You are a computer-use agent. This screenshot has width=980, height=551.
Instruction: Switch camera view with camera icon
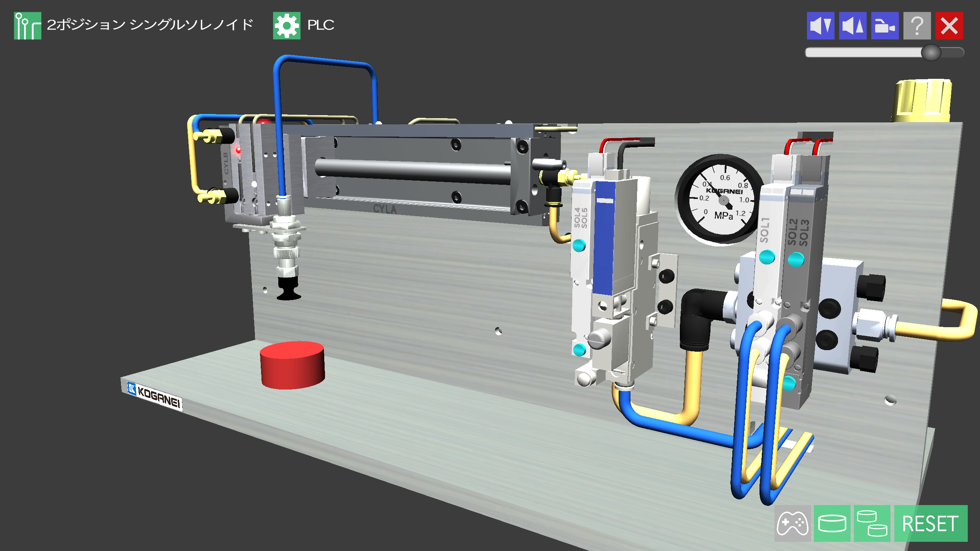tap(885, 26)
